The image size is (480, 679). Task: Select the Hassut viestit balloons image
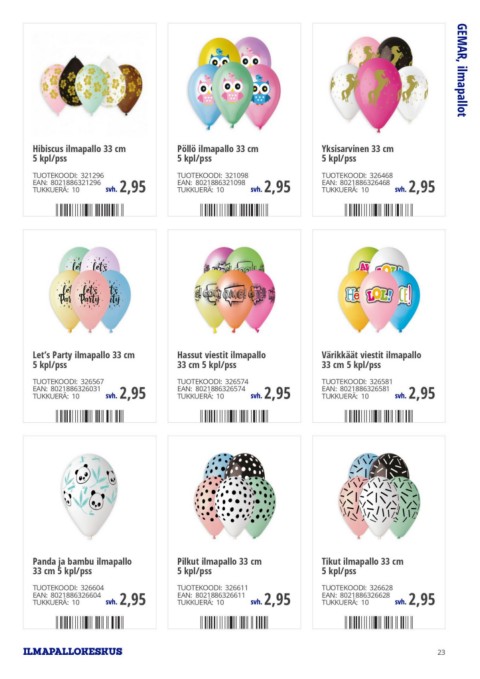click(x=234, y=289)
